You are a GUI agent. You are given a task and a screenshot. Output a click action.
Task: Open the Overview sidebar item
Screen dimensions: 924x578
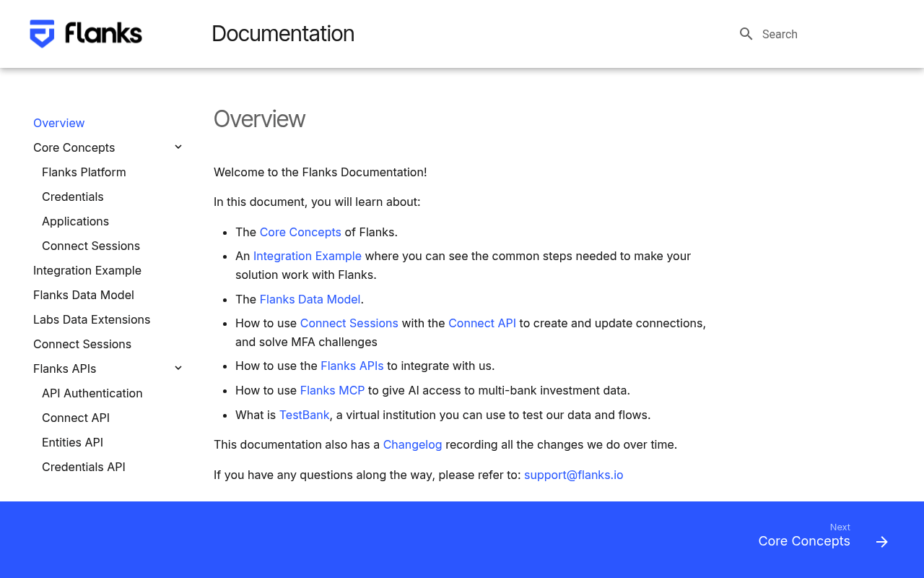pos(59,123)
